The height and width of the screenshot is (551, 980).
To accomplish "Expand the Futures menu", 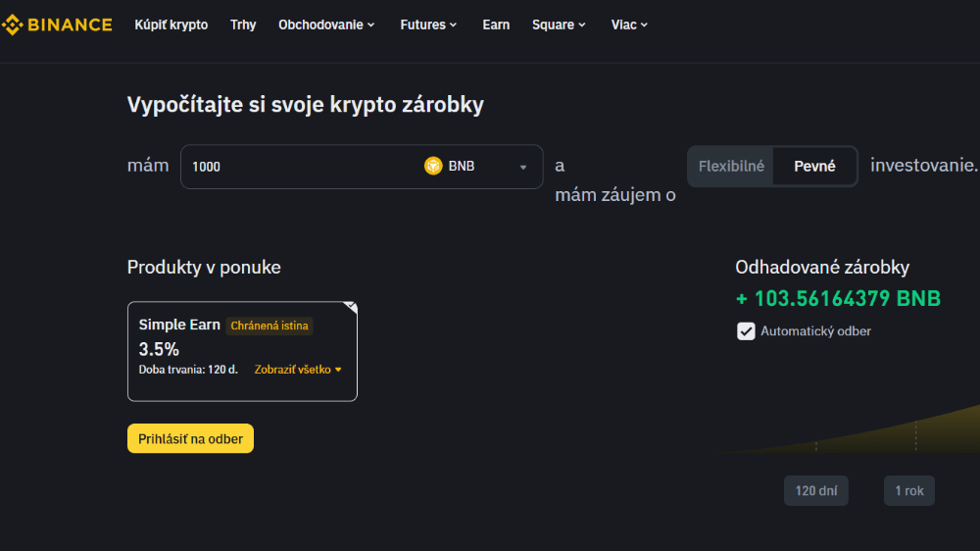I will click(x=428, y=25).
